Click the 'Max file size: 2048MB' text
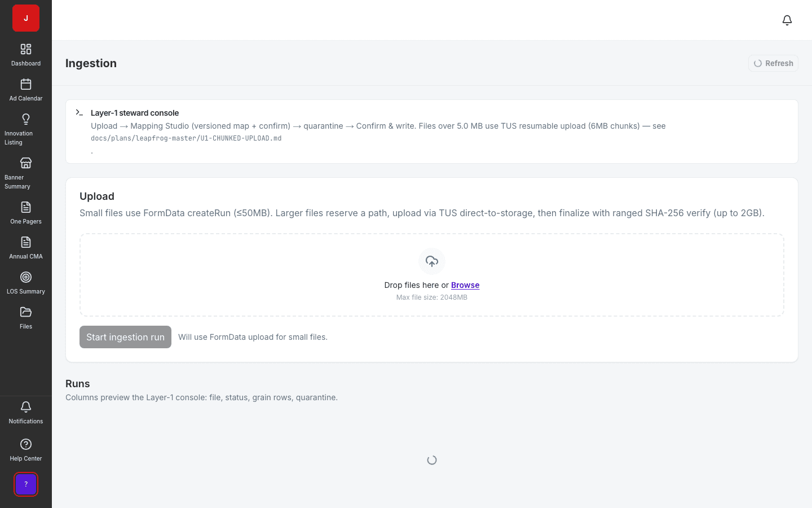The width and height of the screenshot is (812, 508). coord(432,297)
